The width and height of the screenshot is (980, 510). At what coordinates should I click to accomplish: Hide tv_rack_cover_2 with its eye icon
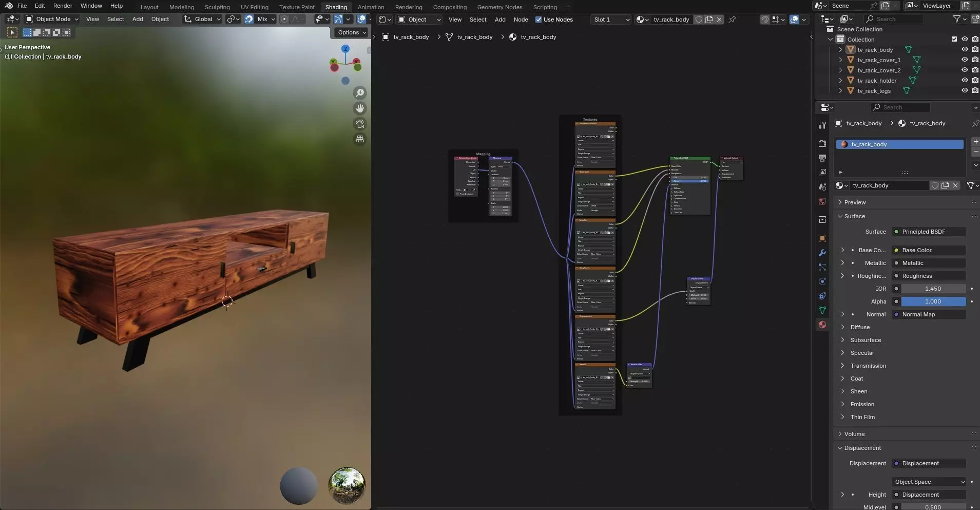point(965,70)
